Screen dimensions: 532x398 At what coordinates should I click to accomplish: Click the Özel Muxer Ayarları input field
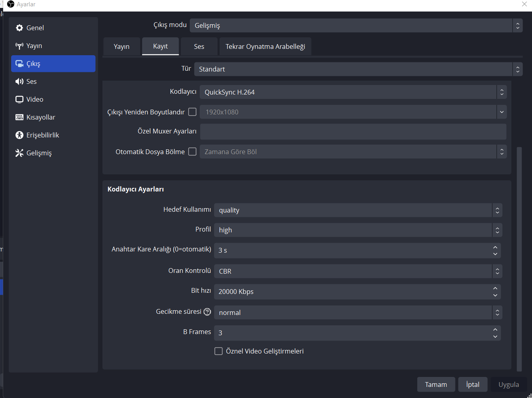353,131
